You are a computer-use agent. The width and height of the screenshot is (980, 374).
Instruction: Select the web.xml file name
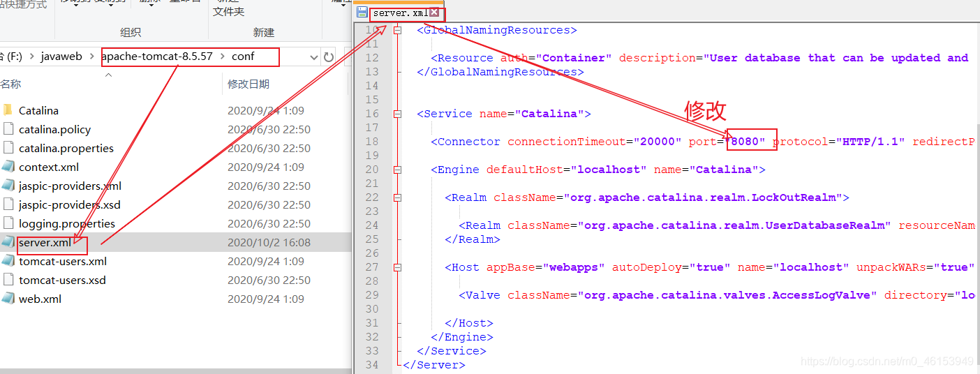(40, 299)
